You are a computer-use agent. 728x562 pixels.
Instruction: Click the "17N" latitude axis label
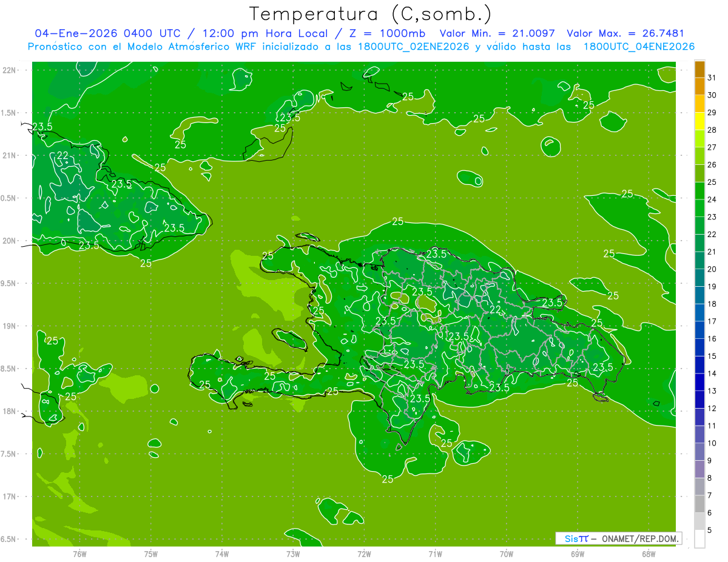click(10, 497)
